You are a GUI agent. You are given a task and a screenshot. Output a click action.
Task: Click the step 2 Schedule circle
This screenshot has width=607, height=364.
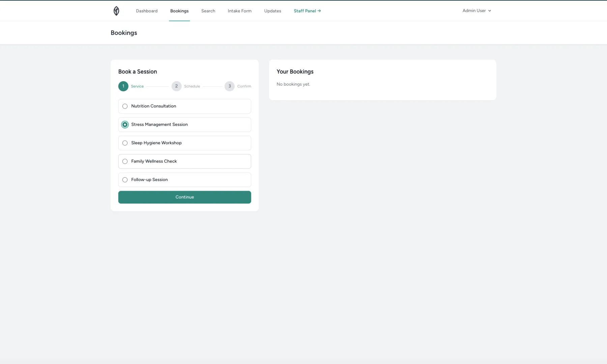click(x=176, y=86)
